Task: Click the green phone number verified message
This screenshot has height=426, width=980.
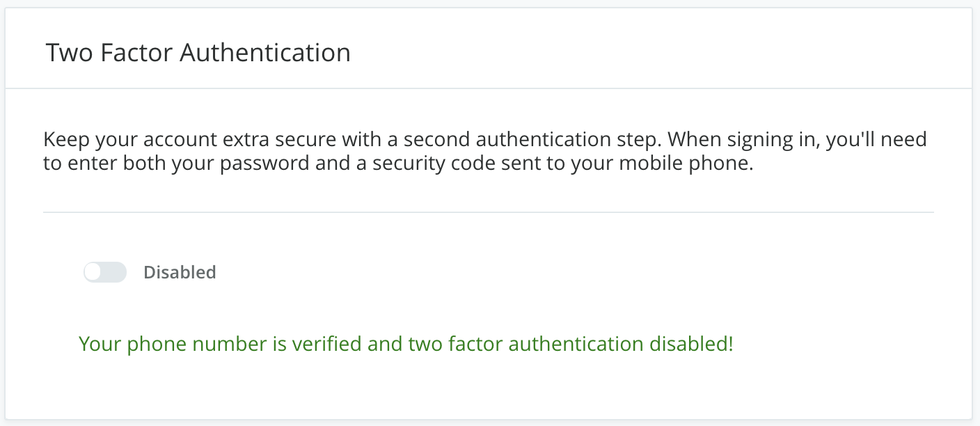Action: point(406,344)
